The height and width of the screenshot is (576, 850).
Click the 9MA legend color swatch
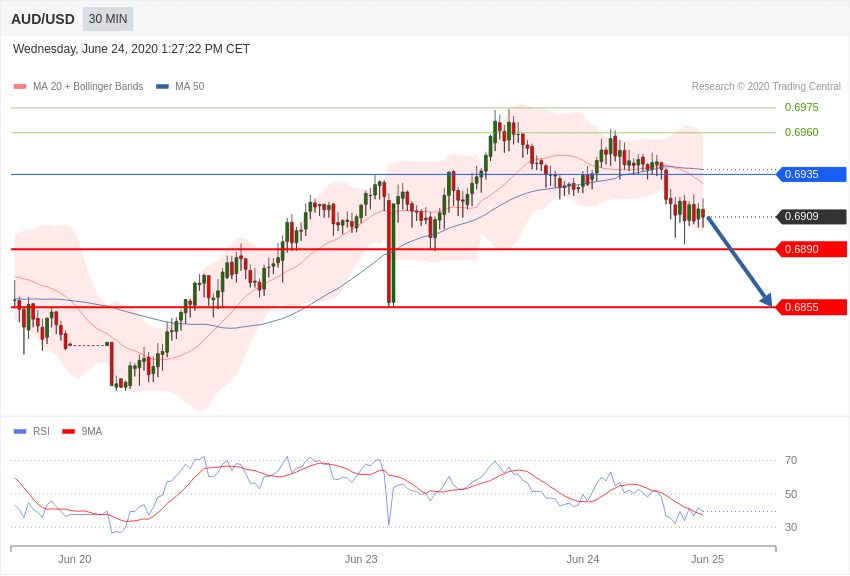[x=69, y=431]
